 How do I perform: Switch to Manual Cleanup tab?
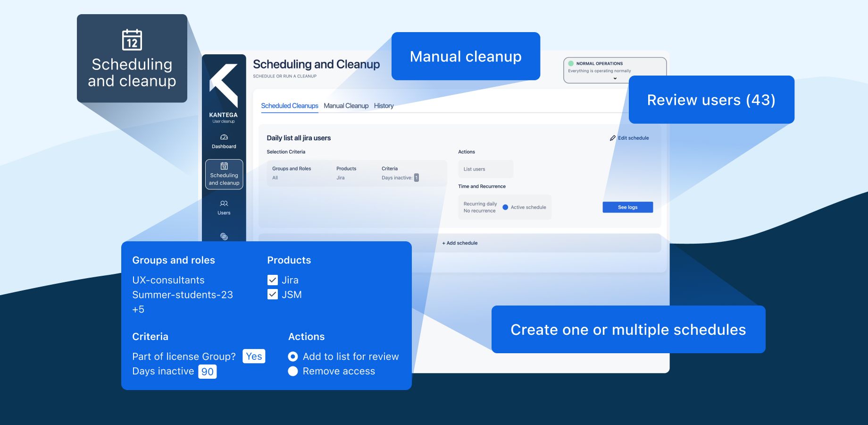346,106
